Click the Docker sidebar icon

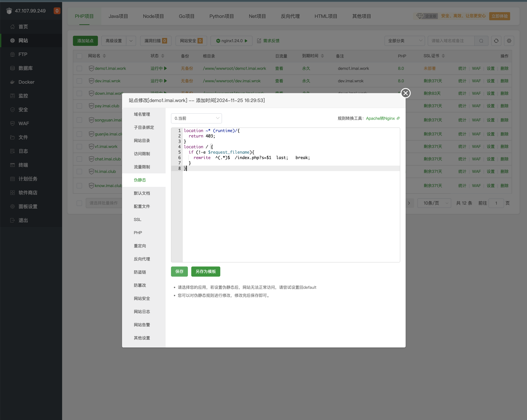(12, 82)
